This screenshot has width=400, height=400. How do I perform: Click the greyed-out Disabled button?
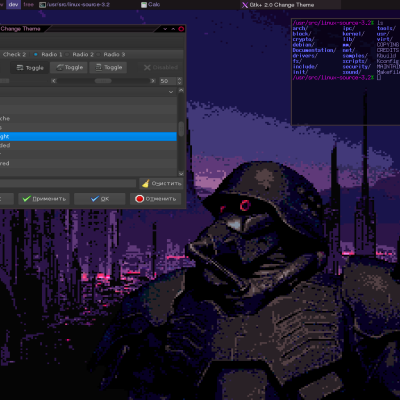(161, 67)
